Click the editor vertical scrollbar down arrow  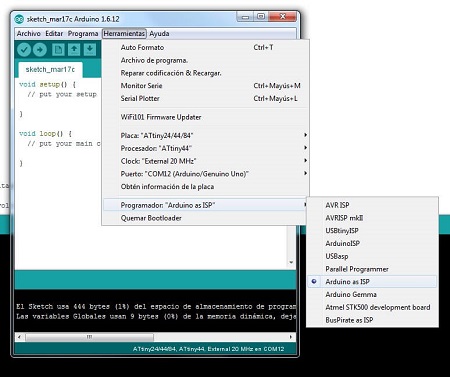click(291, 262)
